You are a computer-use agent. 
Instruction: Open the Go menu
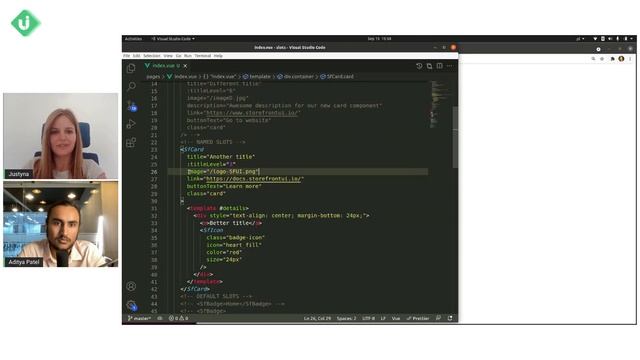tap(178, 56)
